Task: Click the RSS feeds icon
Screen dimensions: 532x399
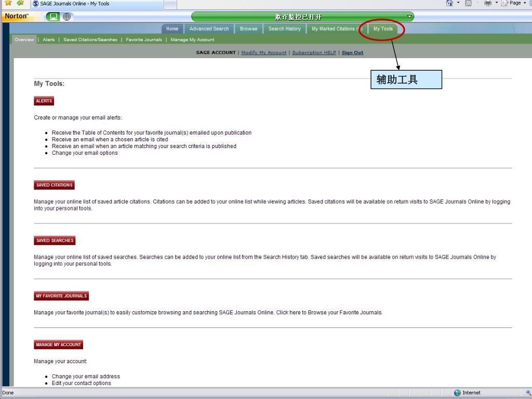Action: [x=468, y=3]
